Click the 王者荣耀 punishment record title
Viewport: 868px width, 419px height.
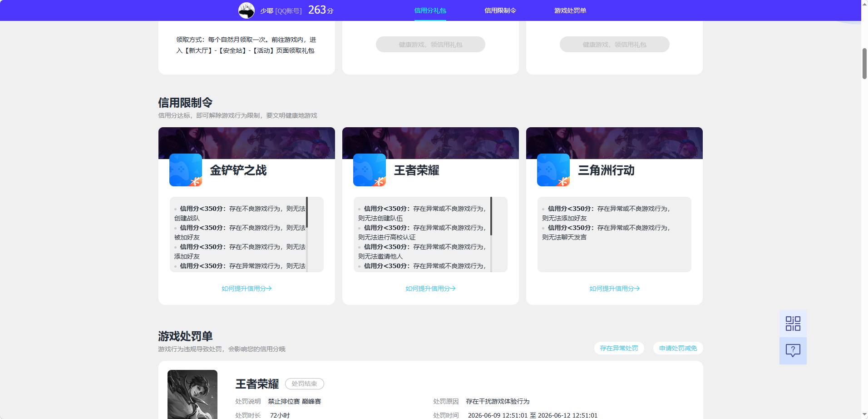tap(257, 384)
